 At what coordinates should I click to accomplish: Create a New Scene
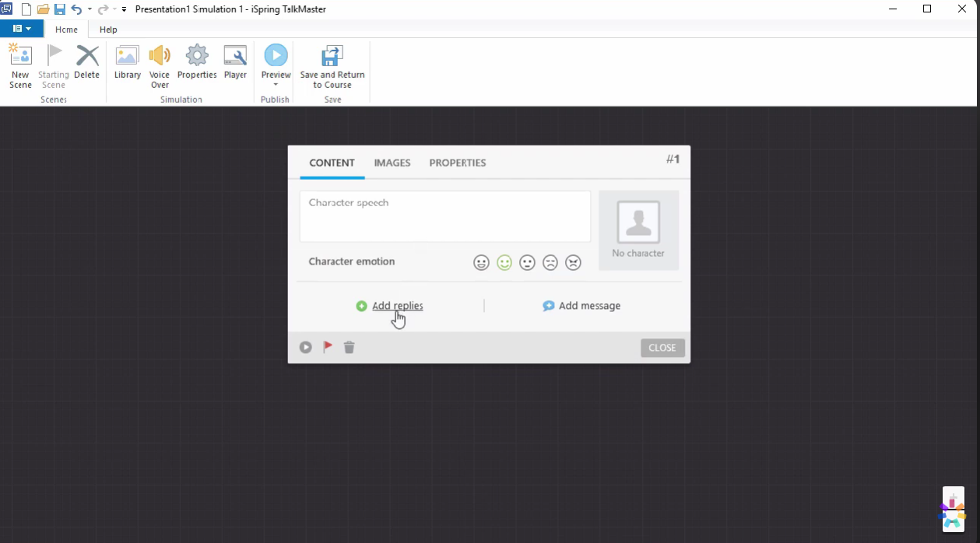pos(19,66)
